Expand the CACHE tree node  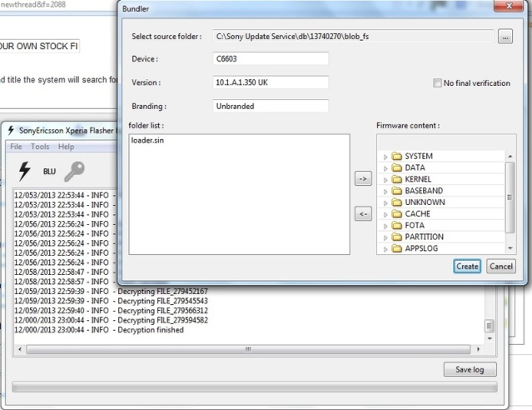click(385, 215)
